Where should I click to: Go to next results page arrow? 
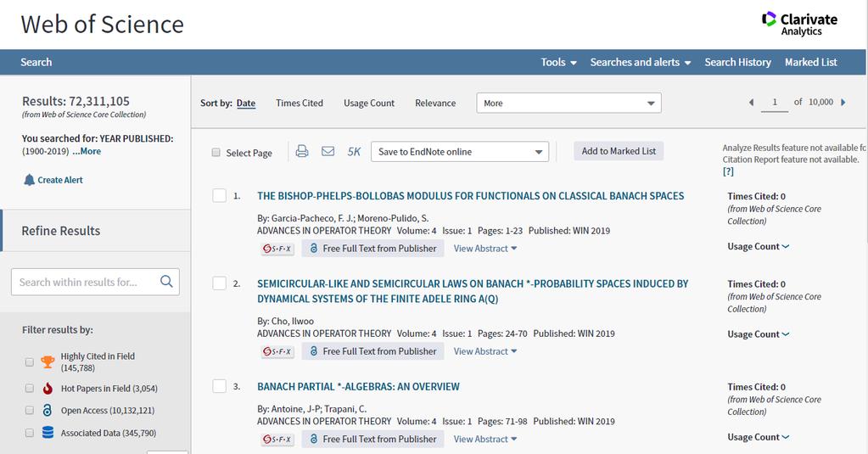tap(843, 103)
